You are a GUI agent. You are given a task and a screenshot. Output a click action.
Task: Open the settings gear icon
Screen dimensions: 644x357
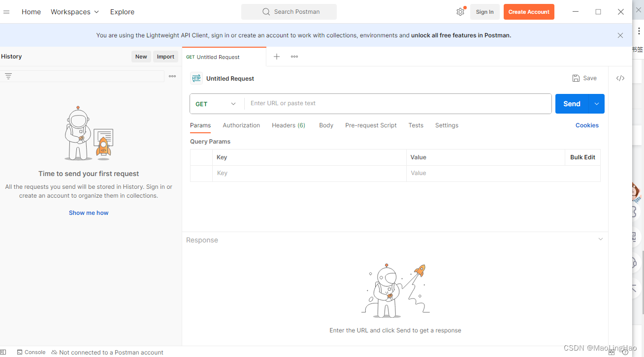[460, 12]
